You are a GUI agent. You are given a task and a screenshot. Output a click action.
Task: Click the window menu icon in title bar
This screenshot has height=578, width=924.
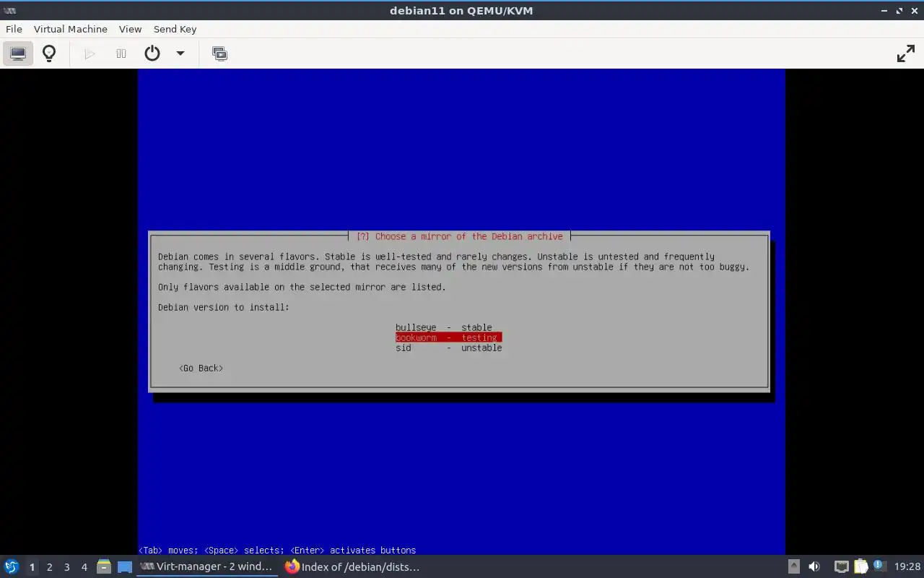pos(10,11)
